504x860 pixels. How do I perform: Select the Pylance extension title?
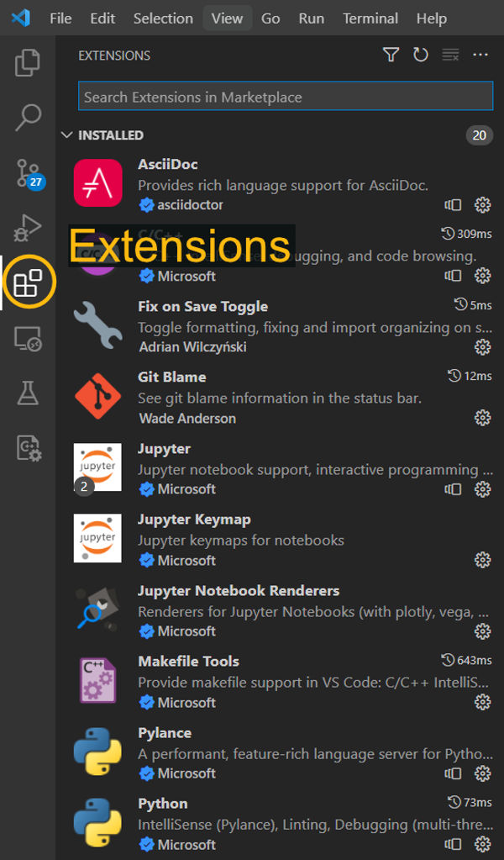point(165,733)
